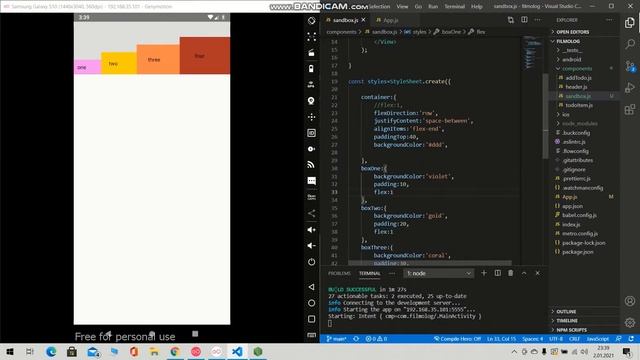Click the 'Ln 33, Col 15' status entry

click(x=501, y=339)
